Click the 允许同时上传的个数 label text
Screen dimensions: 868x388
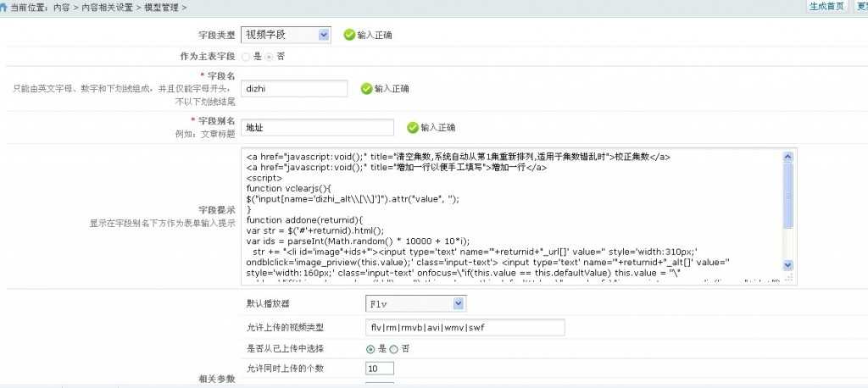tap(285, 368)
